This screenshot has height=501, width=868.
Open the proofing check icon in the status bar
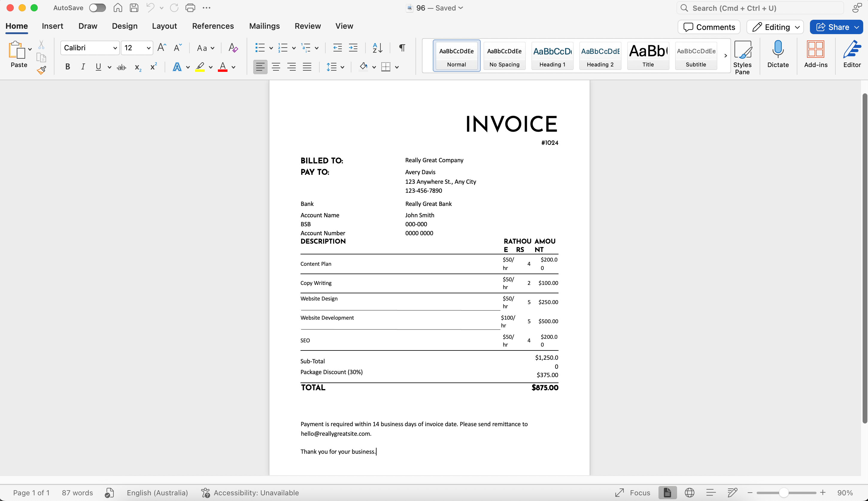point(109,493)
